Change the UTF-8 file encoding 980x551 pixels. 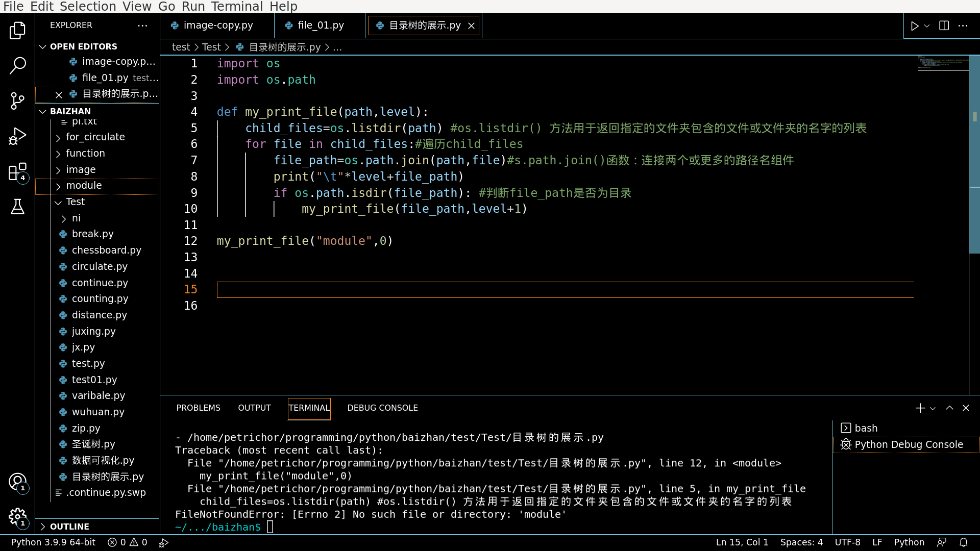[x=847, y=542]
